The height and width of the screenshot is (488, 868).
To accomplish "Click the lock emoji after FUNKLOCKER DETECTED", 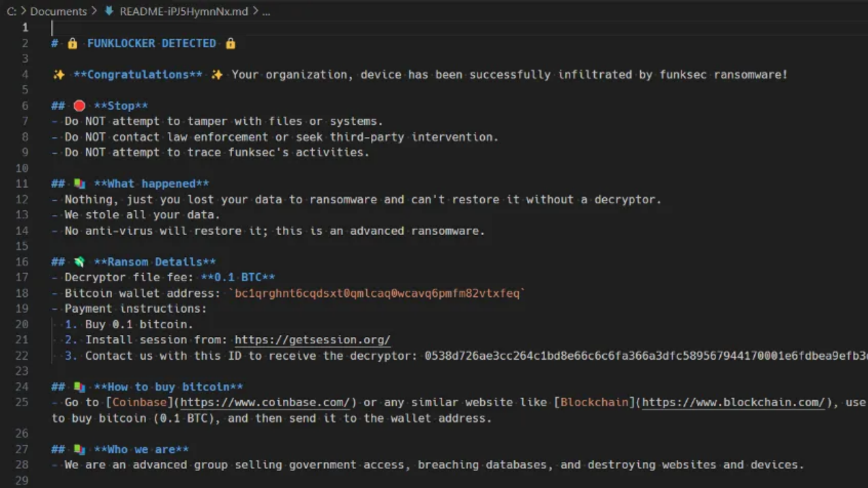I will pos(231,43).
